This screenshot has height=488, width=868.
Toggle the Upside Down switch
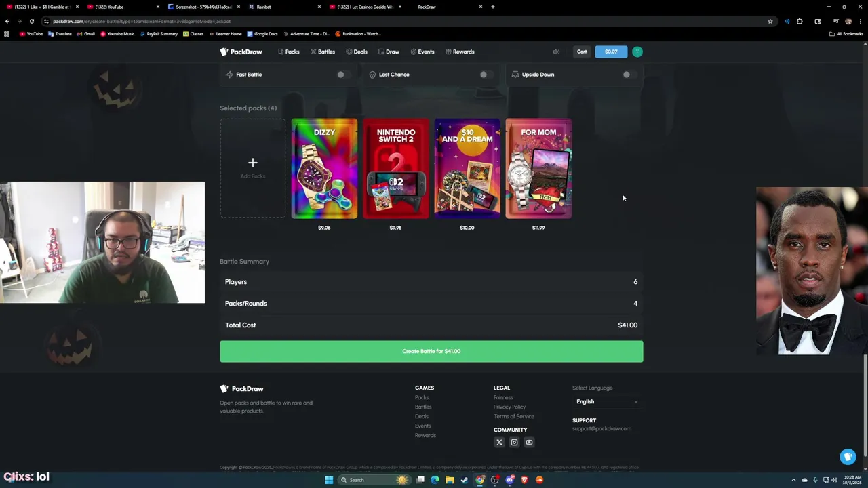pos(629,75)
